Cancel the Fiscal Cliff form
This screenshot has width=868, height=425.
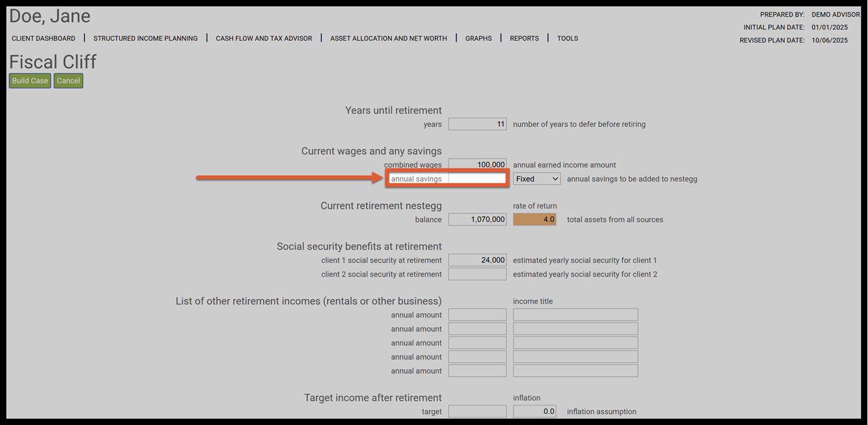pyautogui.click(x=68, y=81)
